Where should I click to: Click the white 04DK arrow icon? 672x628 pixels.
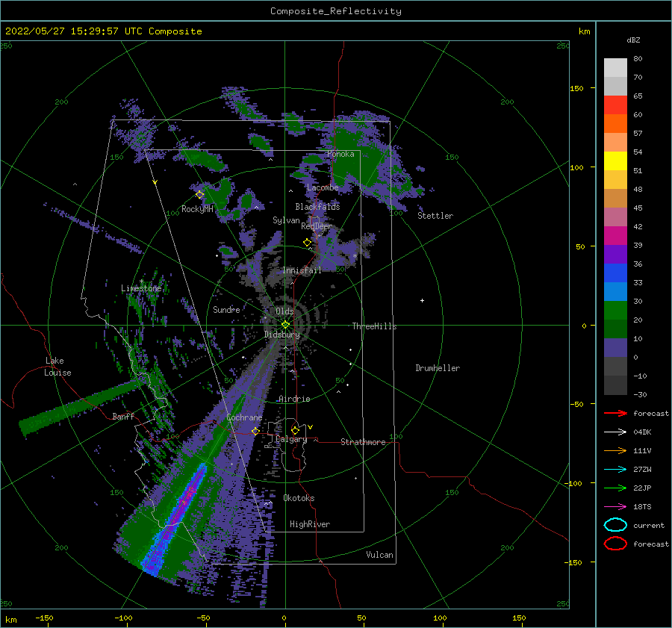pyautogui.click(x=615, y=432)
